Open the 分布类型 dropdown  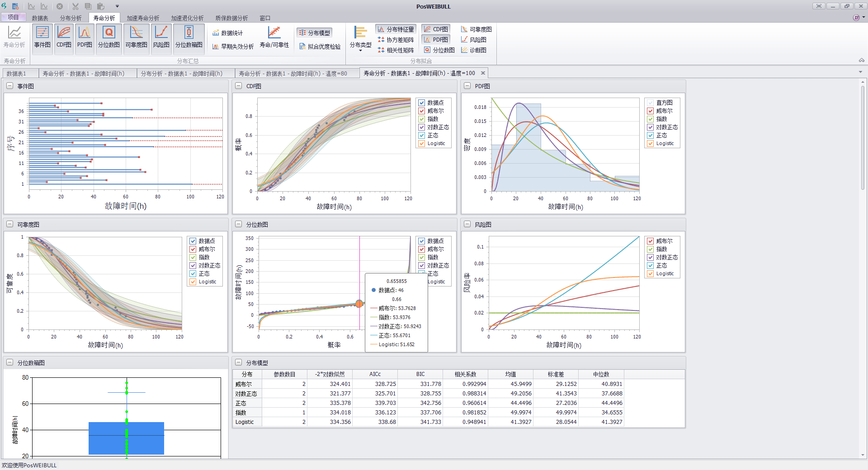click(360, 39)
